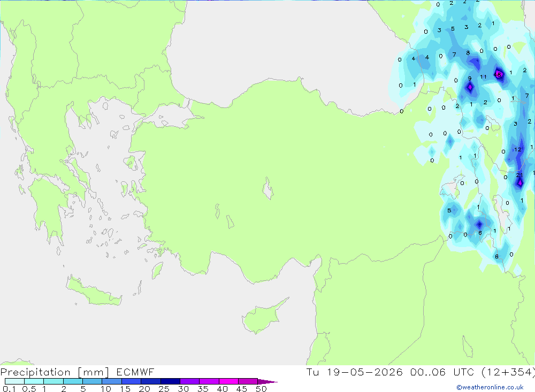Click the '45' legend scale label
The width and height of the screenshot is (535, 392).
242,389
